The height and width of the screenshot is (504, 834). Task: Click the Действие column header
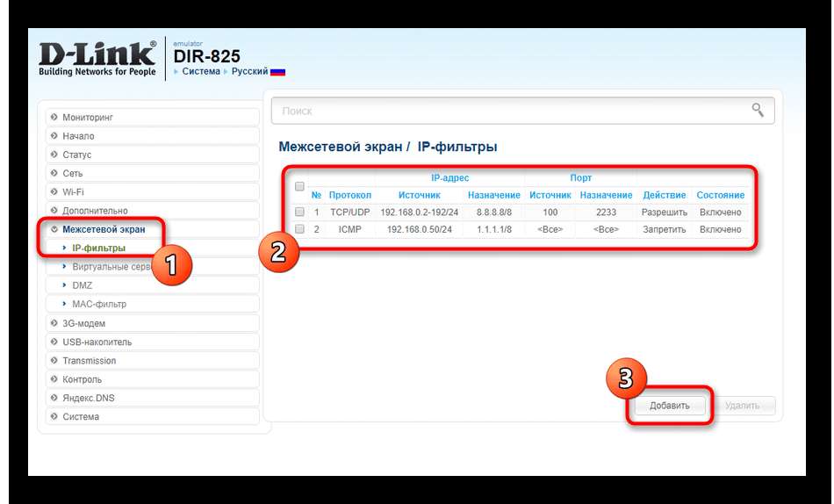(665, 195)
